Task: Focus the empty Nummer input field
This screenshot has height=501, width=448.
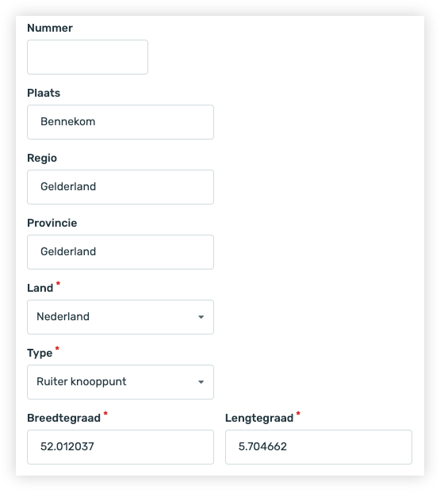Action: tap(87, 57)
